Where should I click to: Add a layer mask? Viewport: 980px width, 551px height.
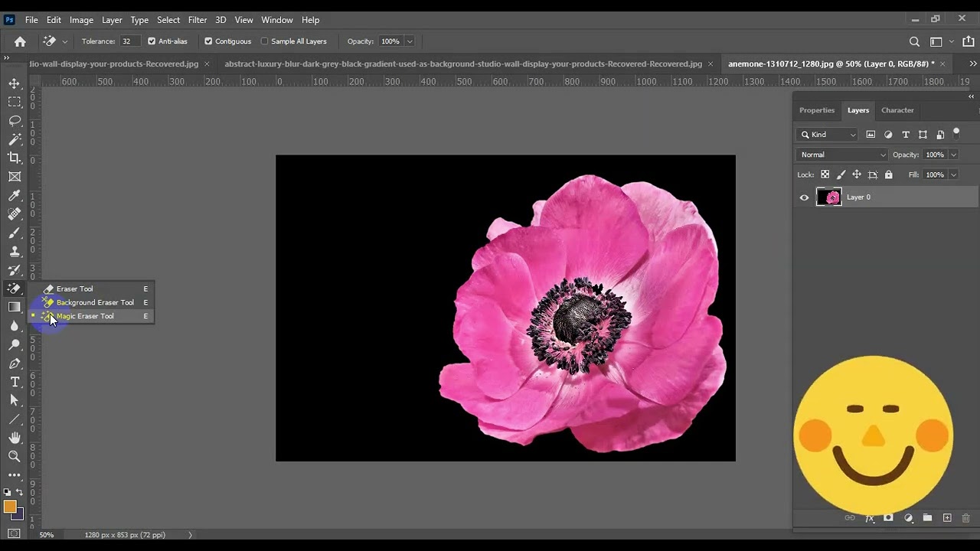[x=888, y=518]
